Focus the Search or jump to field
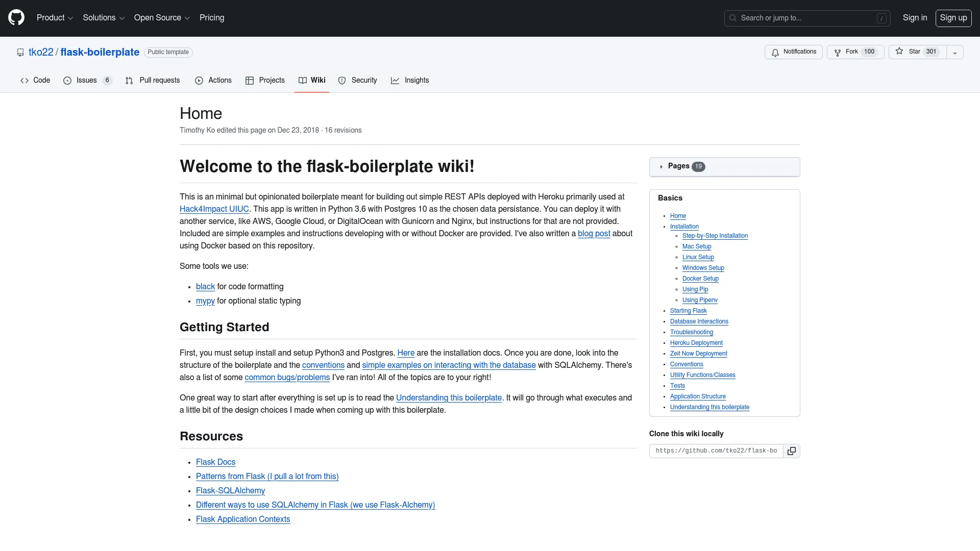This screenshot has width=980, height=551. point(807,18)
